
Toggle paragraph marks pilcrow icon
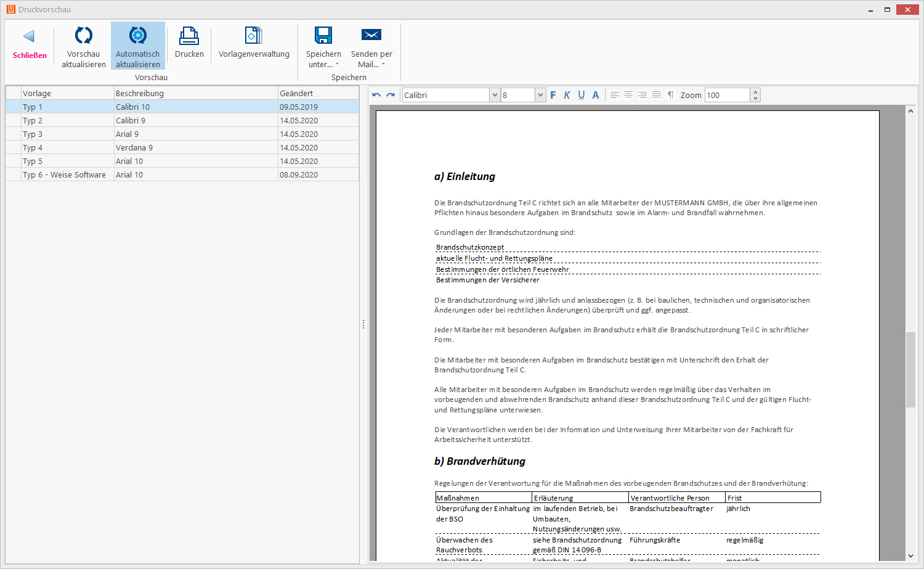(x=671, y=95)
